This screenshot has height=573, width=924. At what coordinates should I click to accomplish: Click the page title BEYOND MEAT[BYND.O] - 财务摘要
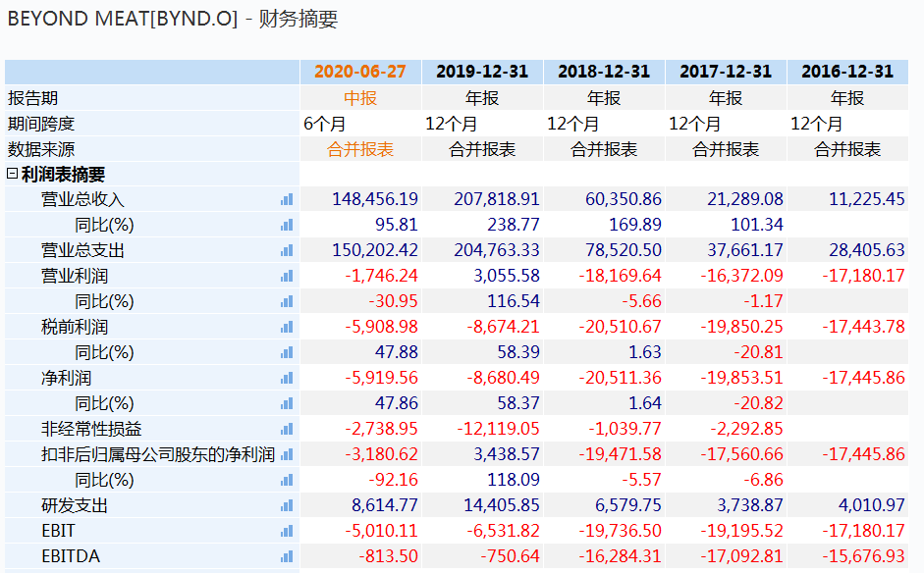click(x=173, y=19)
